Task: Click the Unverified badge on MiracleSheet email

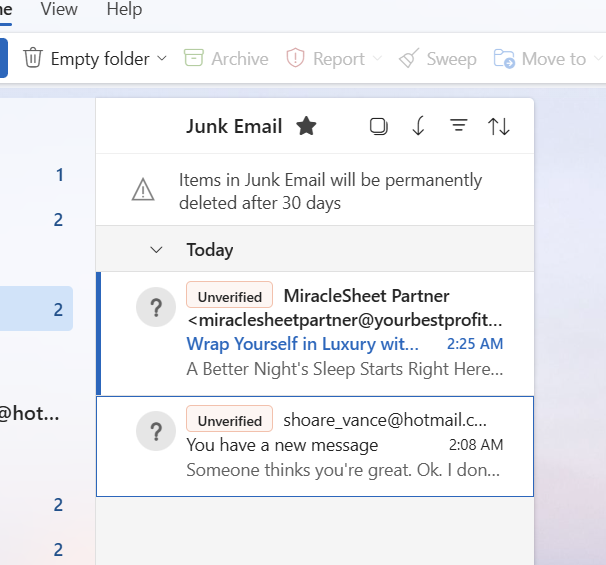Action: pyautogui.click(x=230, y=296)
